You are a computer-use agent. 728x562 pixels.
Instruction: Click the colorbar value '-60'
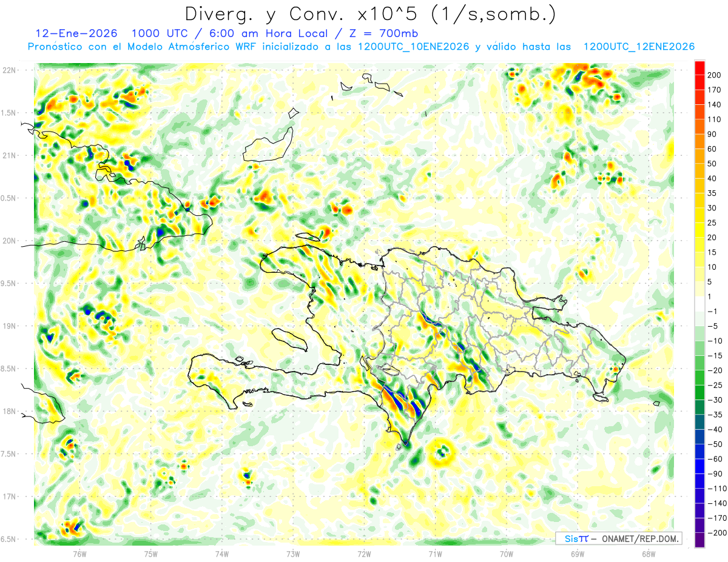click(x=715, y=460)
